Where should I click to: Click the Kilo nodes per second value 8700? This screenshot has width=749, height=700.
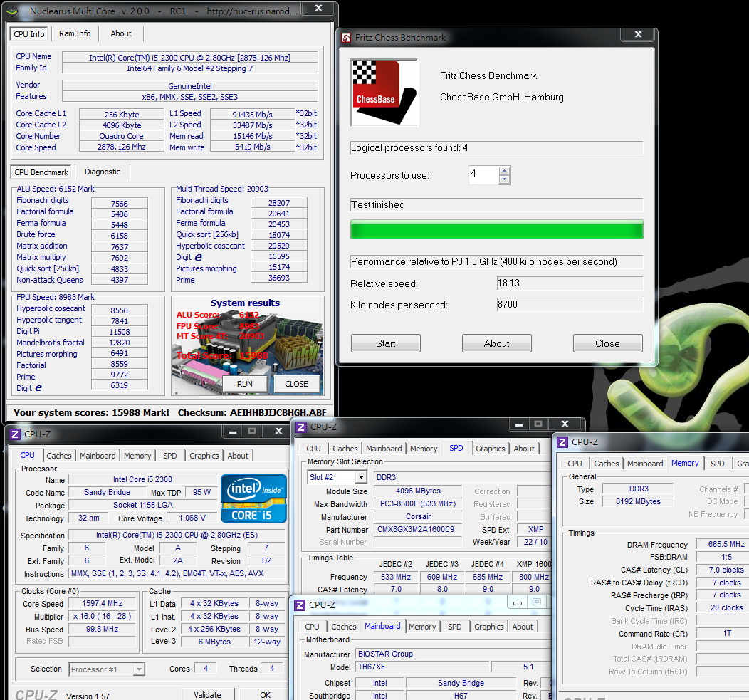pos(570,304)
